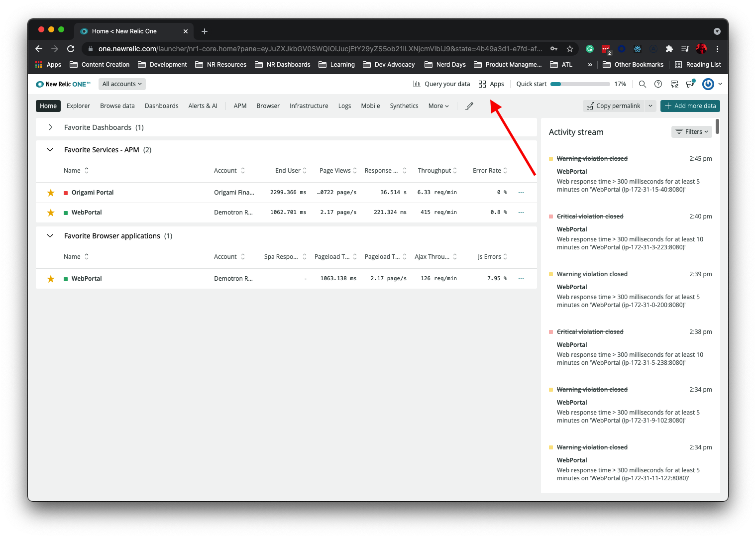Open the account menu chevron beside avatar

pyautogui.click(x=720, y=84)
